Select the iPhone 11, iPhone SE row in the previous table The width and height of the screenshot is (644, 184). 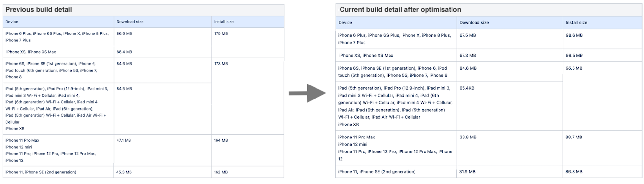143,172
